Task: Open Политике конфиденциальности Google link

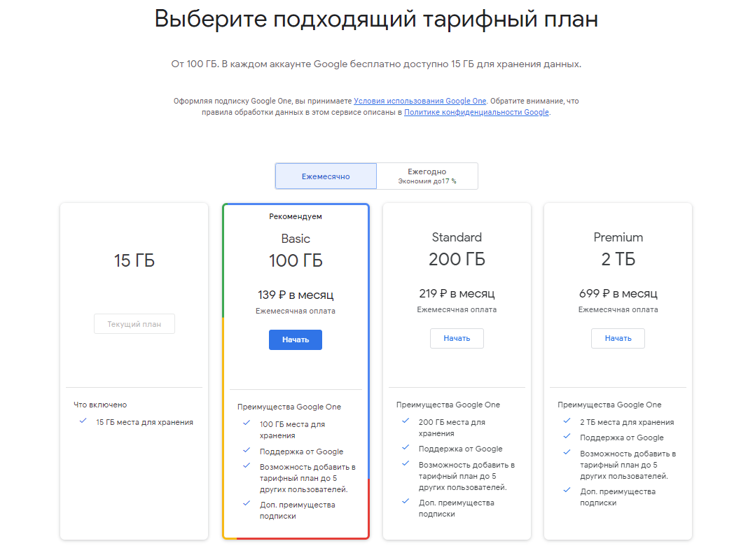Action: pyautogui.click(x=476, y=113)
